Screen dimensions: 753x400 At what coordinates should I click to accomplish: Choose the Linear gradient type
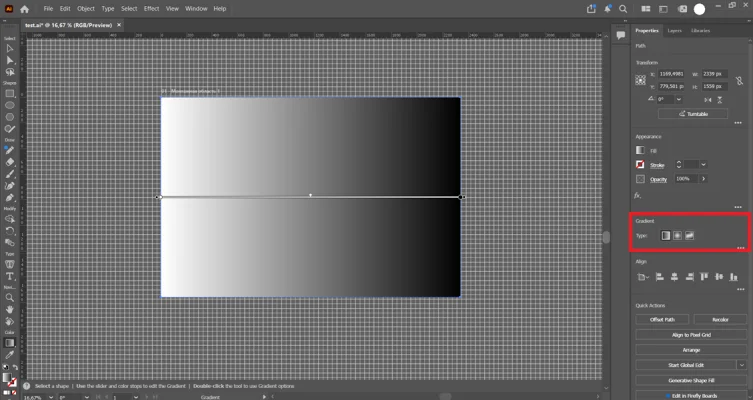[666, 235]
